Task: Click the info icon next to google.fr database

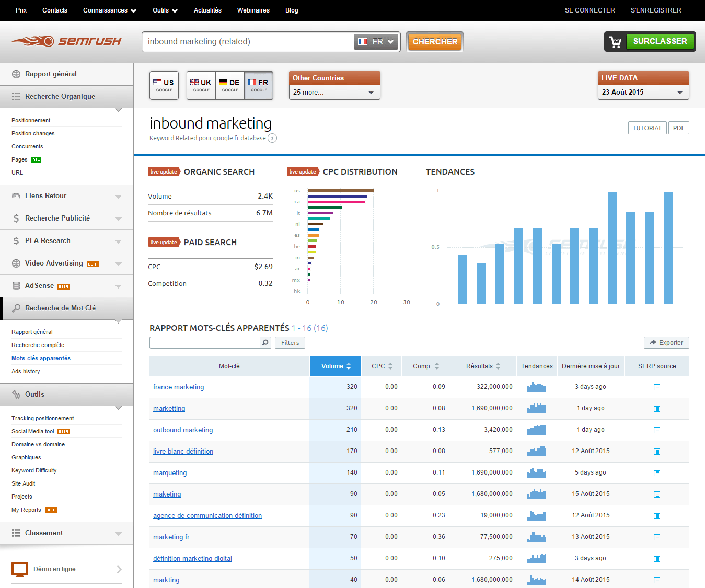Action: 272,138
